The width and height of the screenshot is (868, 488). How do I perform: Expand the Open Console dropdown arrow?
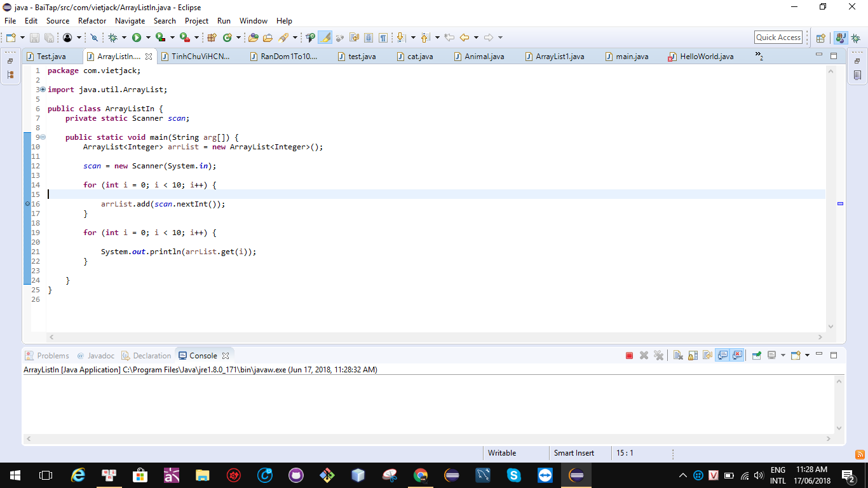[807, 356]
